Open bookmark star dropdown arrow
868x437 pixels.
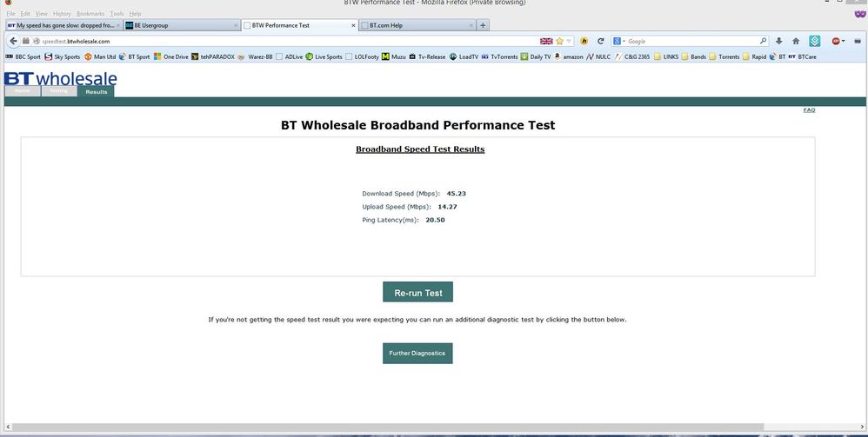pos(569,41)
